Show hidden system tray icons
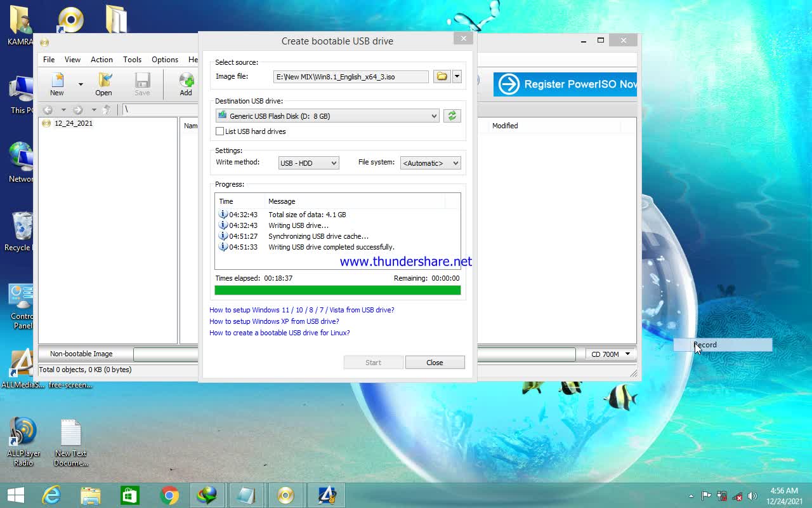 pos(691,496)
